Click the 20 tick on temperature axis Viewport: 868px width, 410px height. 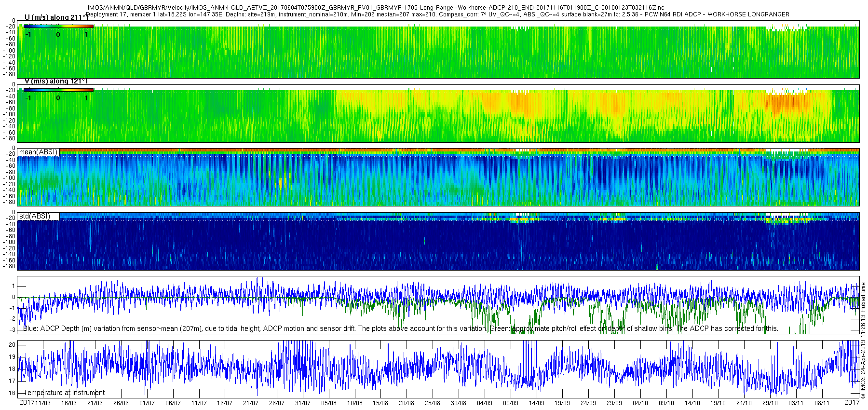click(x=12, y=345)
